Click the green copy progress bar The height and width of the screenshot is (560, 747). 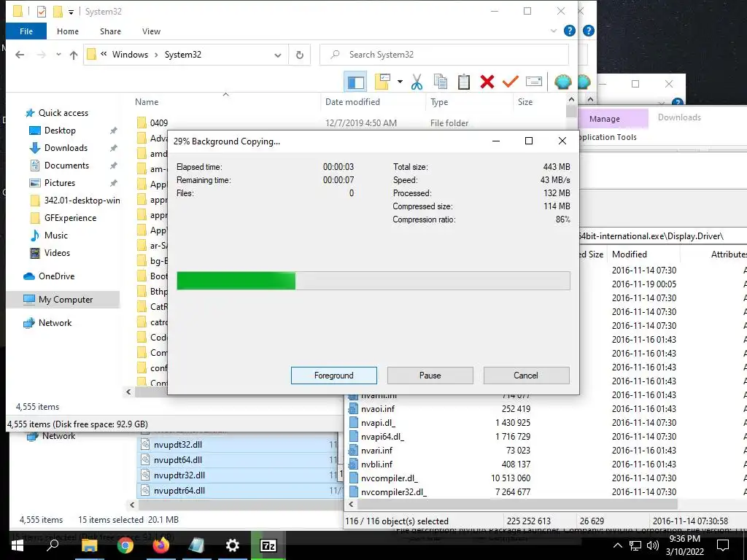point(373,281)
